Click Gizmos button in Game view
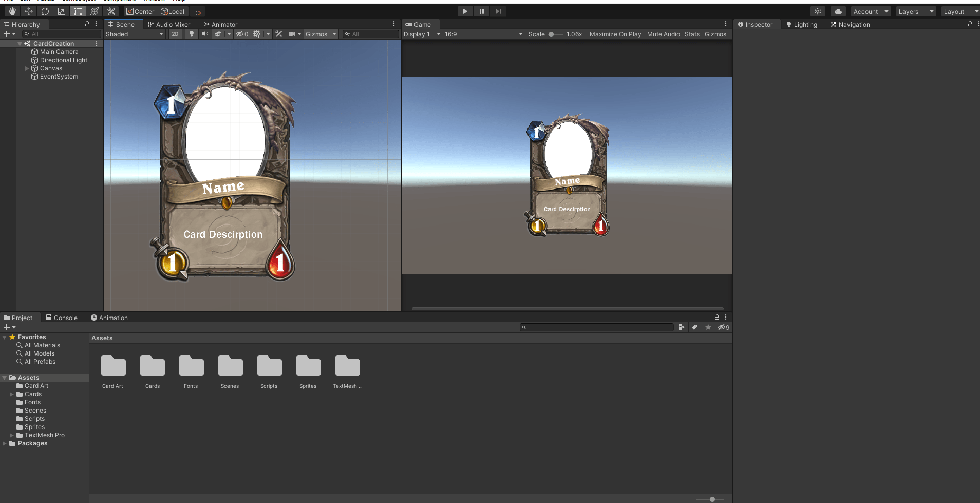This screenshot has height=503, width=980. coord(715,34)
